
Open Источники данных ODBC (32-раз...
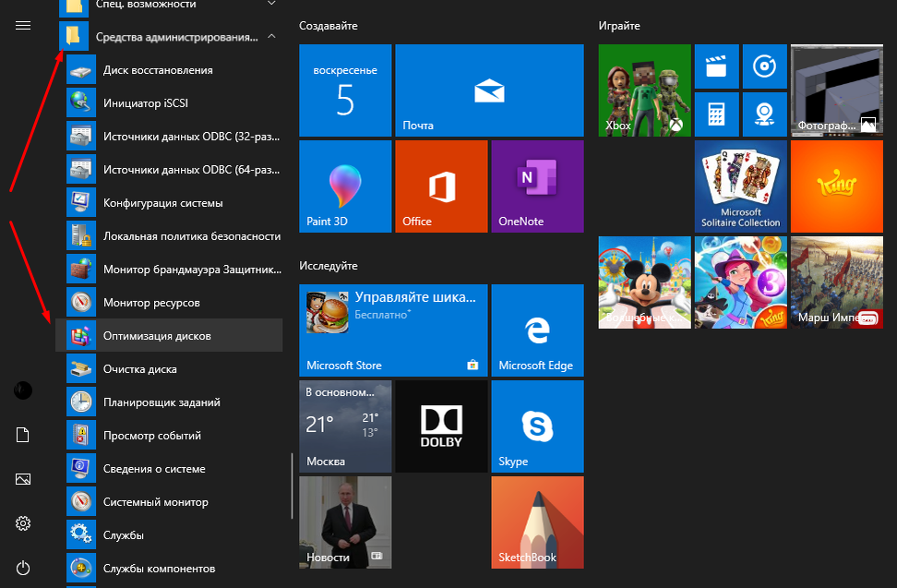(x=169, y=136)
